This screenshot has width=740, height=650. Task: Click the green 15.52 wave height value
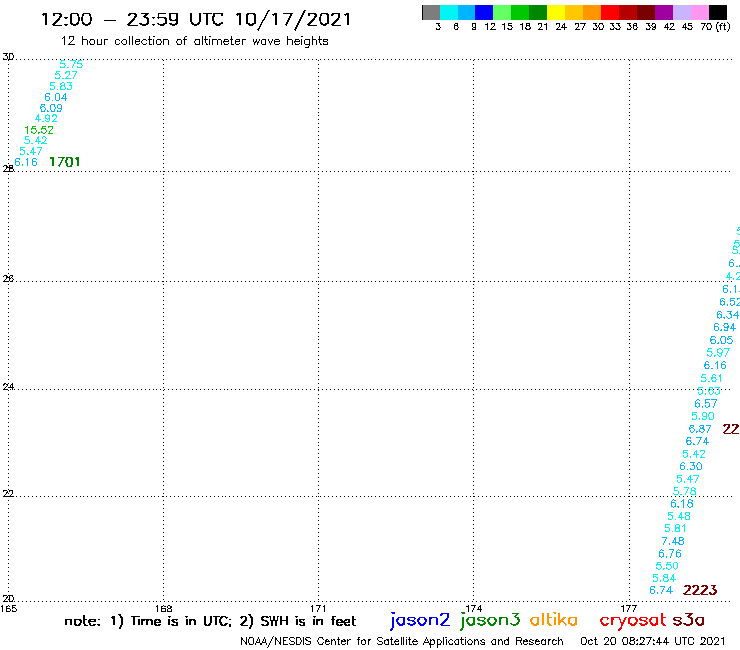coord(39,129)
